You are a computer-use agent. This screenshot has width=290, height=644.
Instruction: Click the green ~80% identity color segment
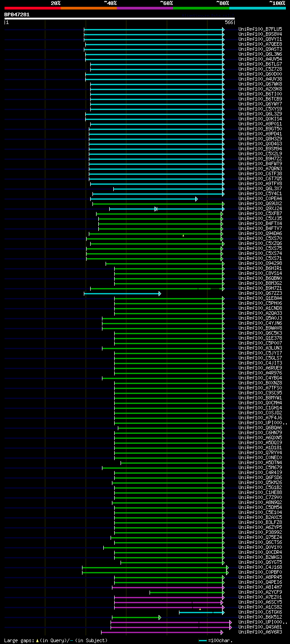click(201, 8)
